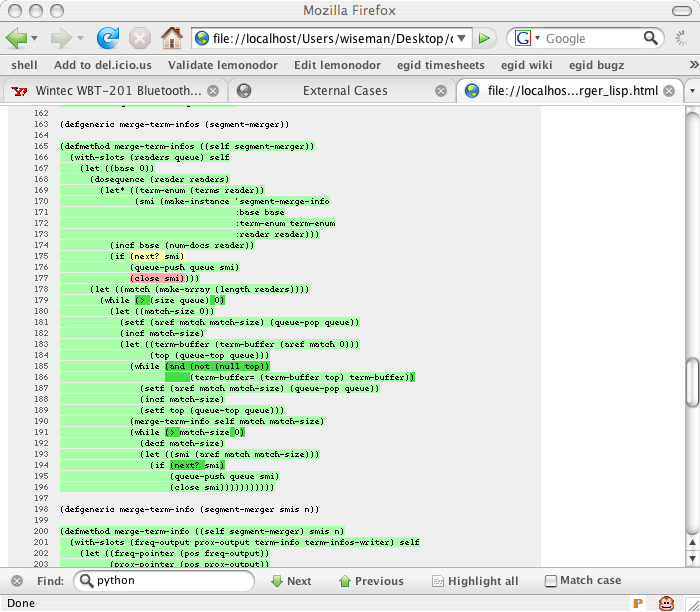Toggle Highlight all matches
Image resolution: width=700 pixels, height=612 pixels.
coord(475,581)
